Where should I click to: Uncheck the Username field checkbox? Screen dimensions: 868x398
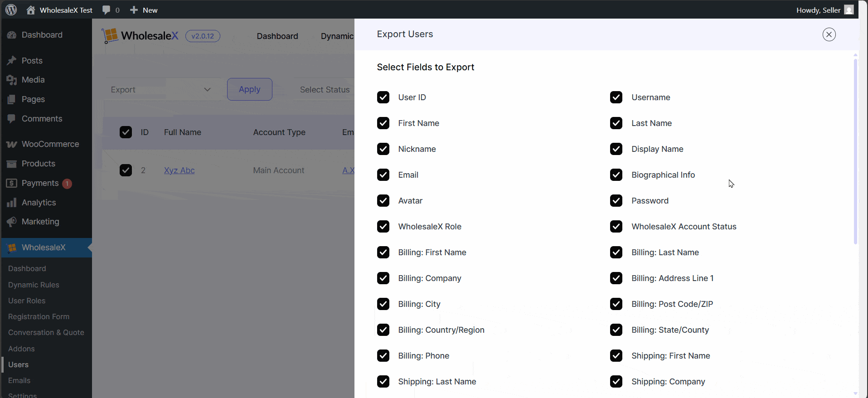(x=616, y=97)
